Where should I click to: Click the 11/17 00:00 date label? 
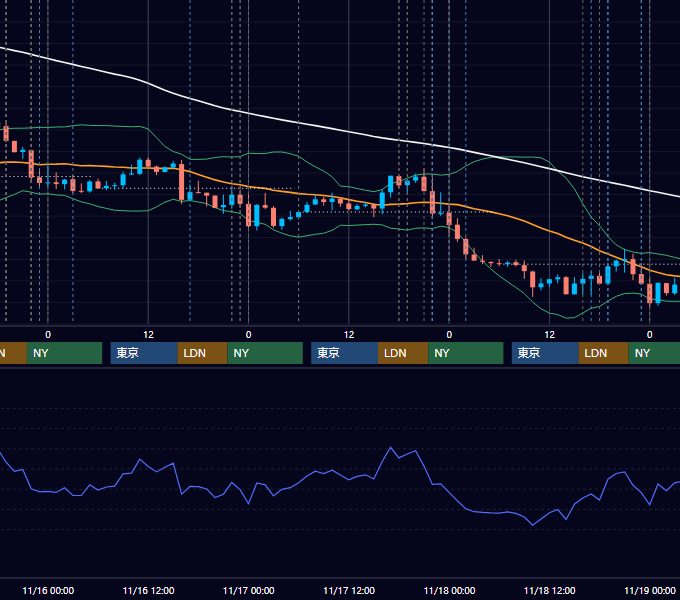[248, 590]
